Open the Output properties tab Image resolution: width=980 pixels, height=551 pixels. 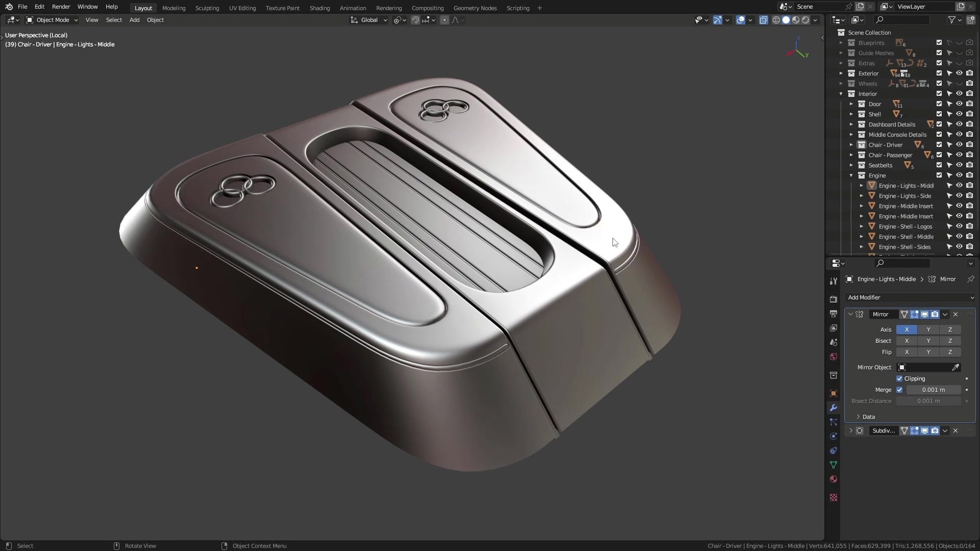pos(834,314)
